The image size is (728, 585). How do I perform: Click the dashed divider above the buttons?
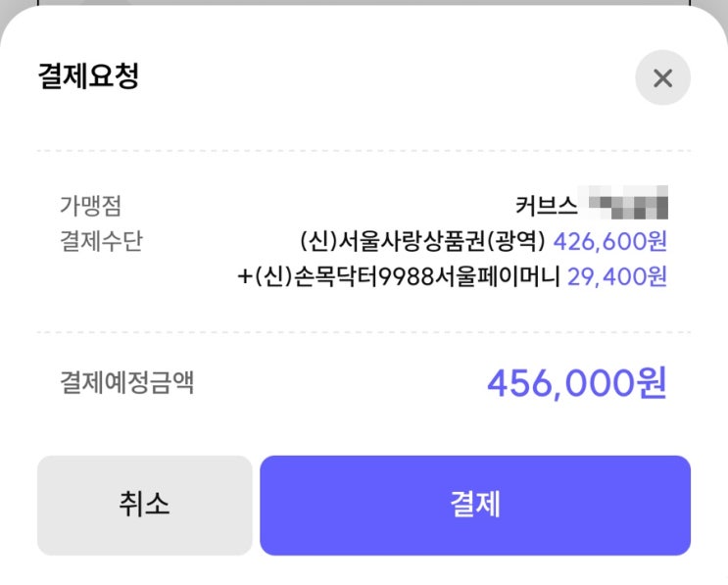pos(364,429)
